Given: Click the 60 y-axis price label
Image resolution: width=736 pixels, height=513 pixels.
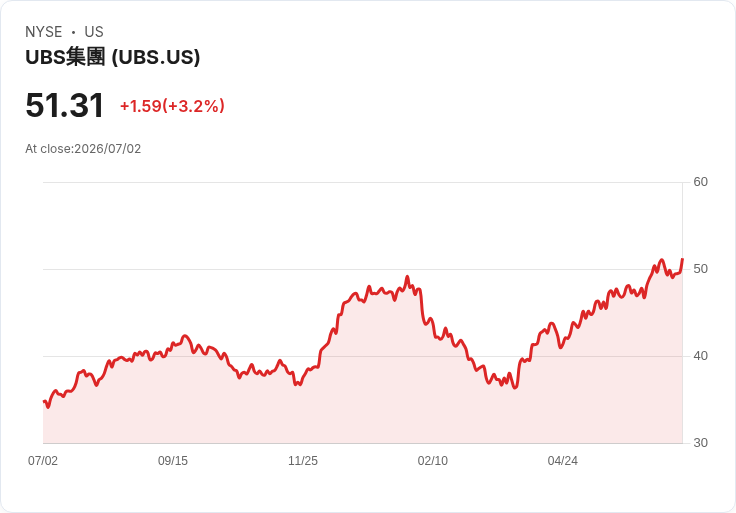Looking at the screenshot, I should tap(700, 182).
